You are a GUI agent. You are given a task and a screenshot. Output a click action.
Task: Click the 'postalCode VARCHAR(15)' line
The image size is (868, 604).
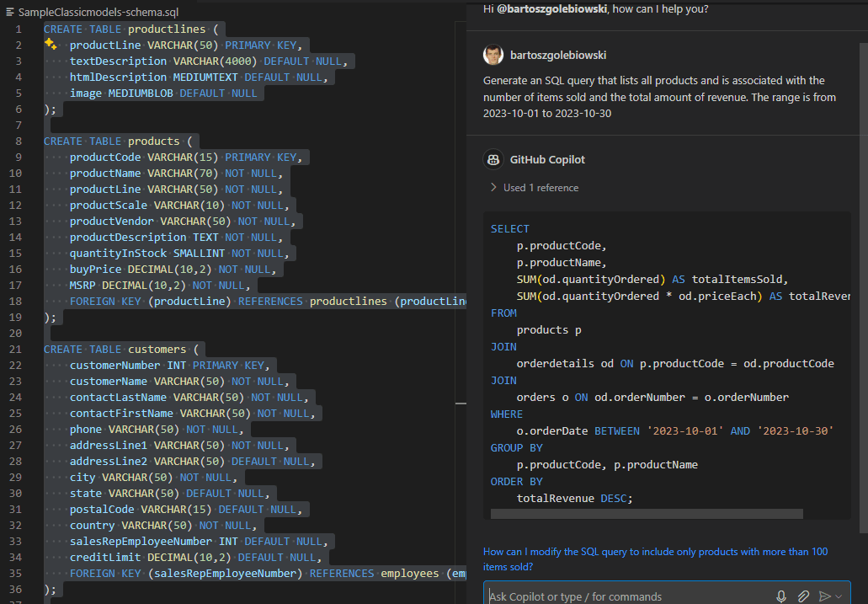pyautogui.click(x=186, y=509)
